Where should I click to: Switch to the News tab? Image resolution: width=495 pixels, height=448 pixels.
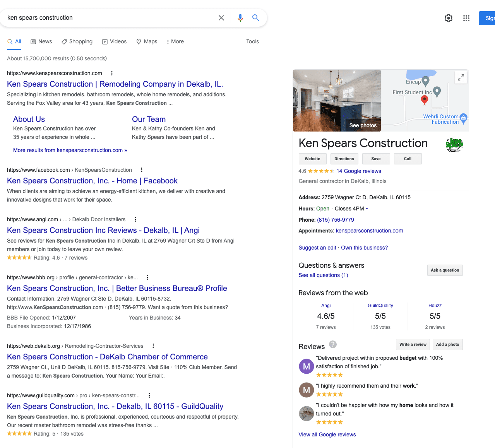(41, 42)
